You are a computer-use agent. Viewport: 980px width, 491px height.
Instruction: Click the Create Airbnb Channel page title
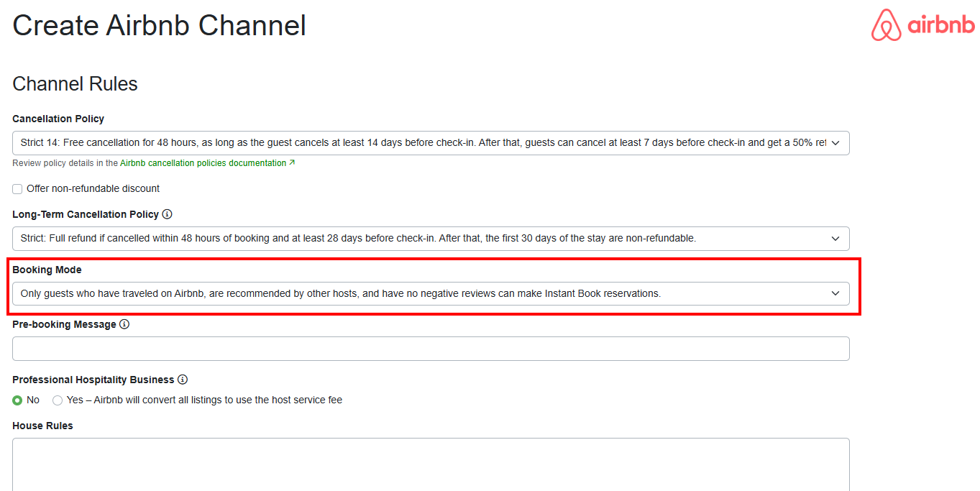click(159, 26)
